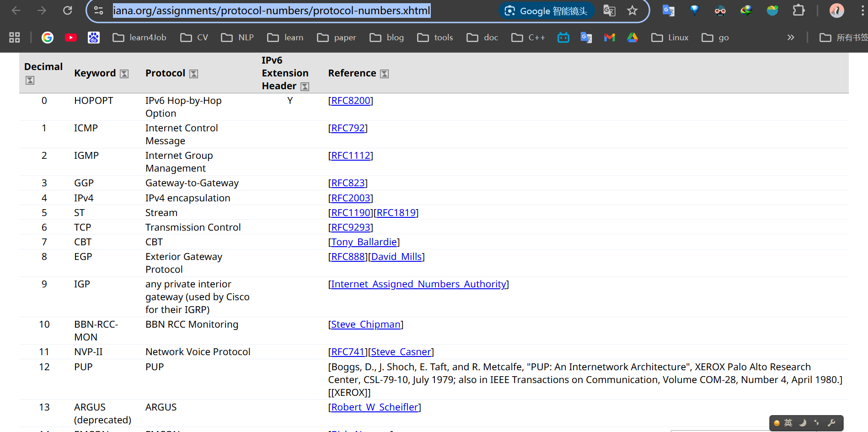
Task: Open the RFC888 reference link
Action: pyautogui.click(x=348, y=257)
